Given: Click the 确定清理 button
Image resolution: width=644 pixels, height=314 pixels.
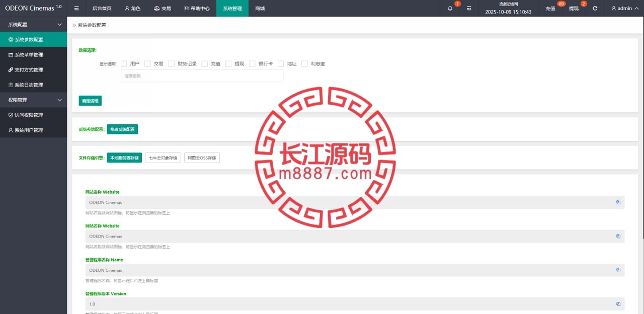Looking at the screenshot, I should (90, 101).
